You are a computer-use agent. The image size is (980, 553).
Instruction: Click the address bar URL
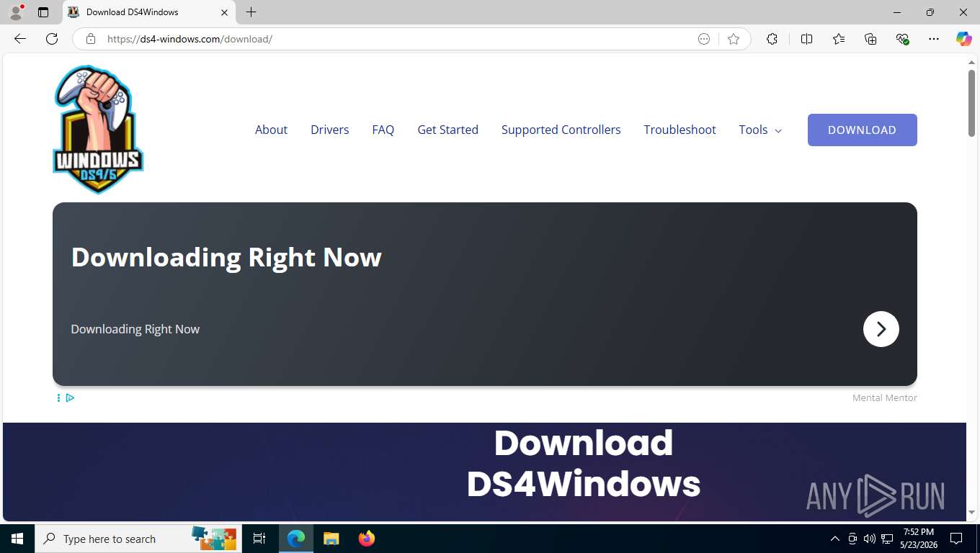click(190, 39)
